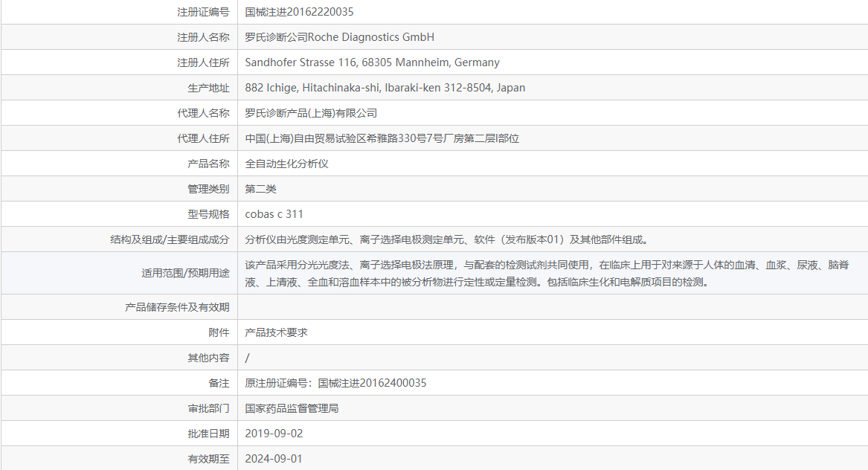
Task: Select the label 代理人住所
Action: [203, 138]
